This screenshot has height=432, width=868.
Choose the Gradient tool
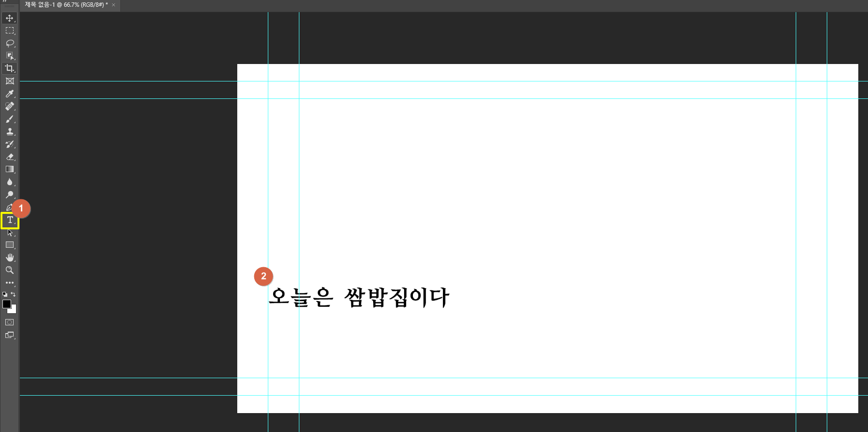click(x=10, y=169)
